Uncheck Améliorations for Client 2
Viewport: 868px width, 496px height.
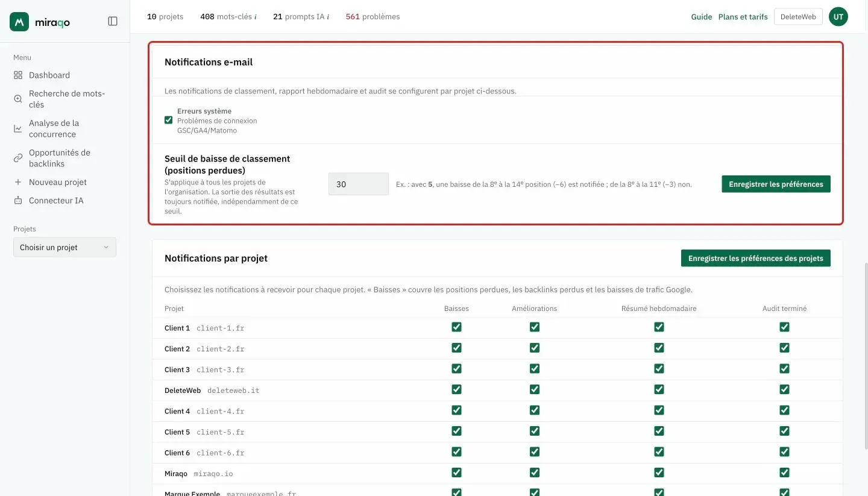(x=535, y=348)
